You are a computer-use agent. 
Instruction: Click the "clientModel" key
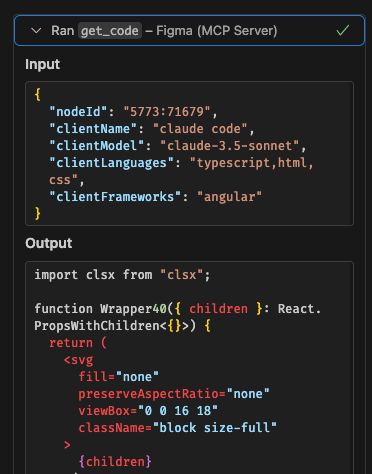tap(96, 146)
